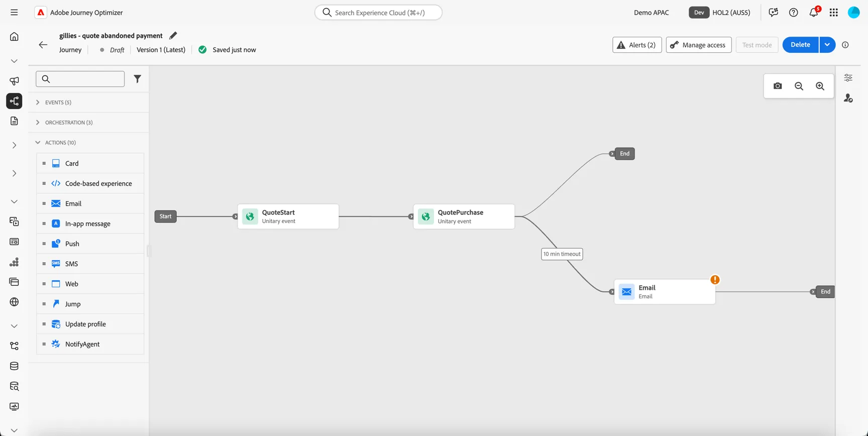Select the Push action in the palette
Image resolution: width=868 pixels, height=436 pixels.
click(90, 244)
